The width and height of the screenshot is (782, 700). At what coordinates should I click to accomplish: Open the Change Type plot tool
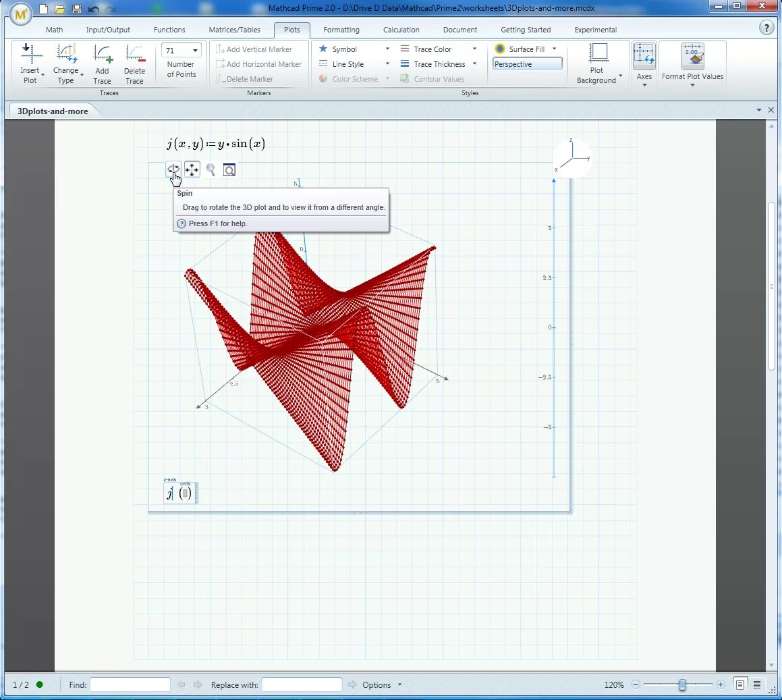(66, 64)
